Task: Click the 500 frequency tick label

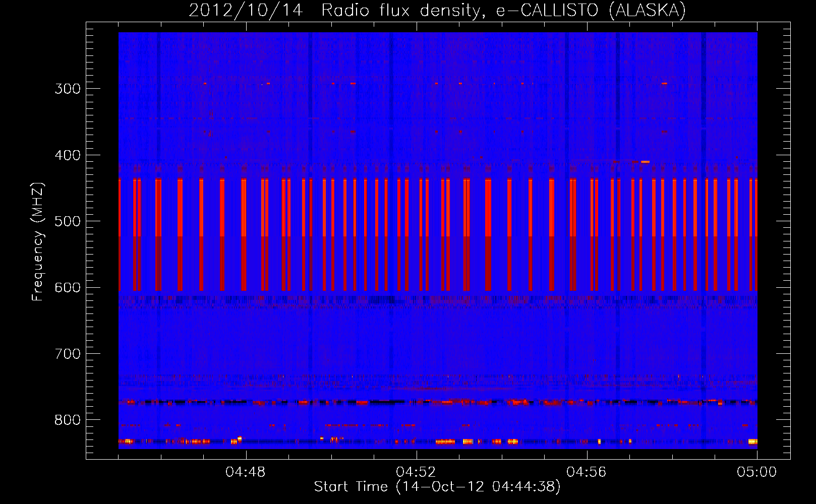Action: coord(68,221)
